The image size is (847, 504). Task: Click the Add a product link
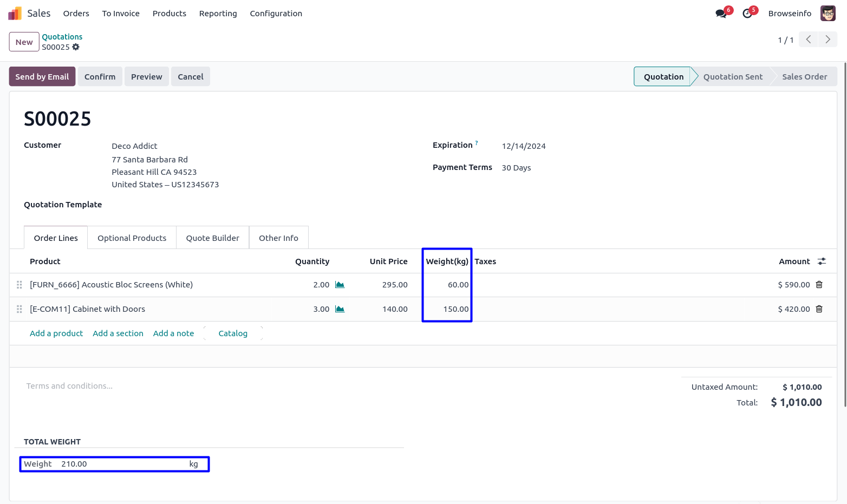(x=56, y=333)
